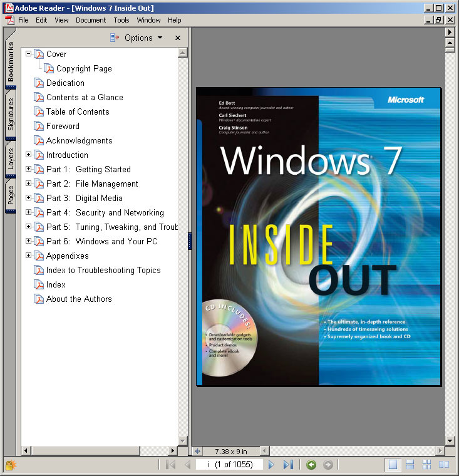Expand Part 2: File Management
The image size is (459, 476).
(x=29, y=184)
